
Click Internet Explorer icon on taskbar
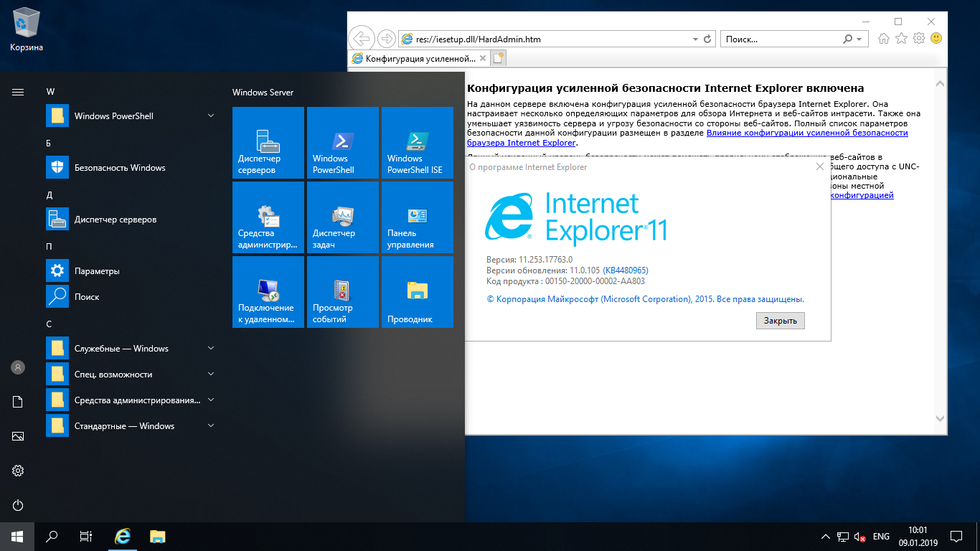123,536
